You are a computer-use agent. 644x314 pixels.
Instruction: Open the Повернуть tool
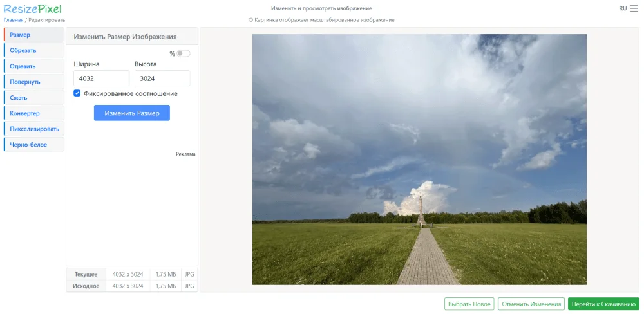click(33, 82)
